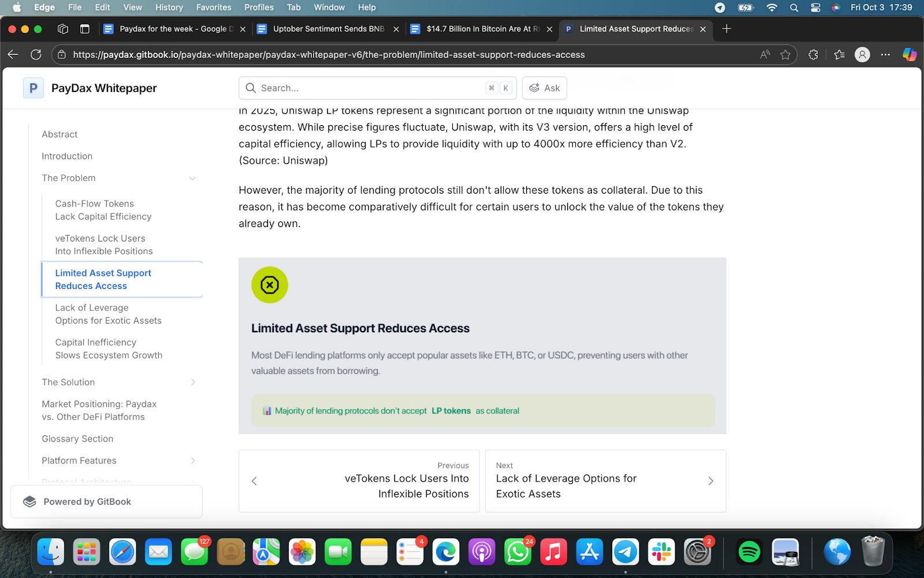This screenshot has height=578, width=924.
Task: Click the PayDax 'P' logo icon
Action: click(x=33, y=88)
